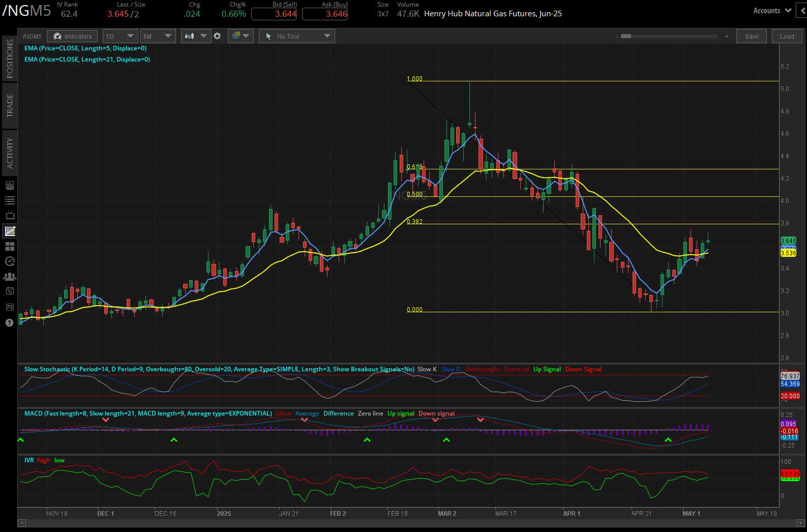This screenshot has height=532, width=807.
Task: Open the 1D aggregation dropdown
Action: pos(120,36)
